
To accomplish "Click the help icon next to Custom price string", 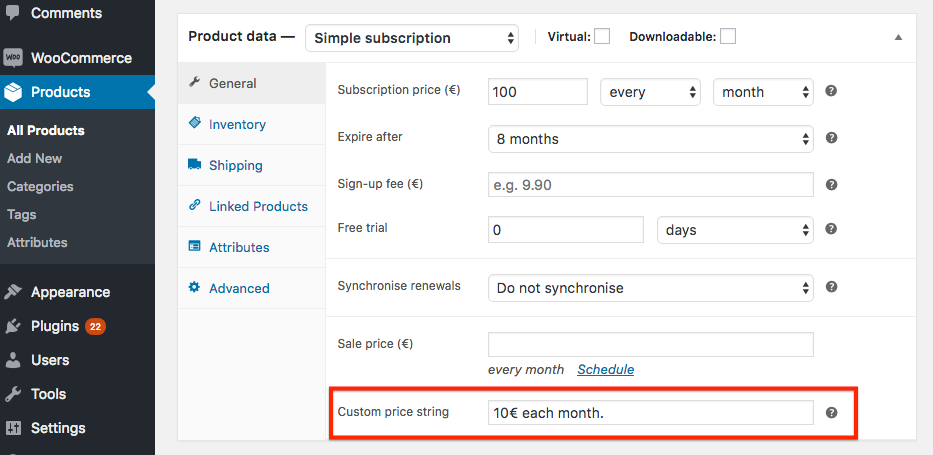I will pos(831,412).
